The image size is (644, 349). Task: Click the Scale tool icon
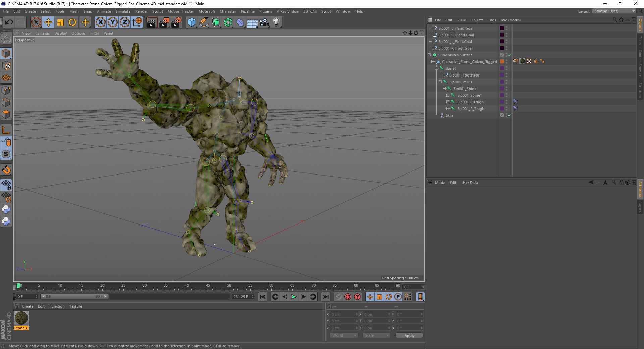[60, 22]
